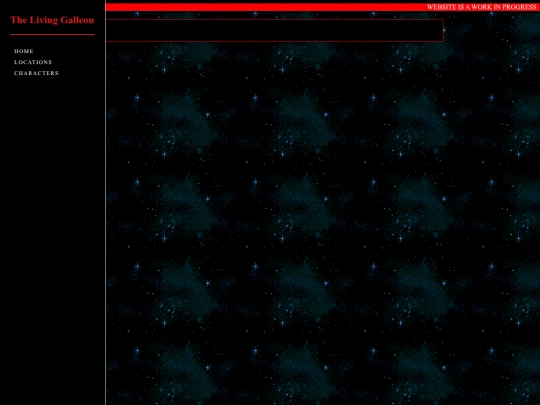
Task: Open the Characters section
Action: coord(37,73)
